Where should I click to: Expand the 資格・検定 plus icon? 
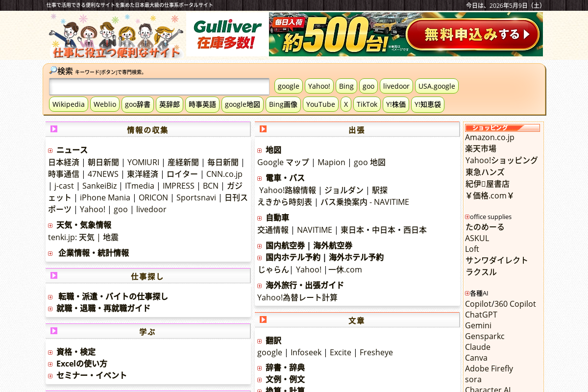point(50,353)
